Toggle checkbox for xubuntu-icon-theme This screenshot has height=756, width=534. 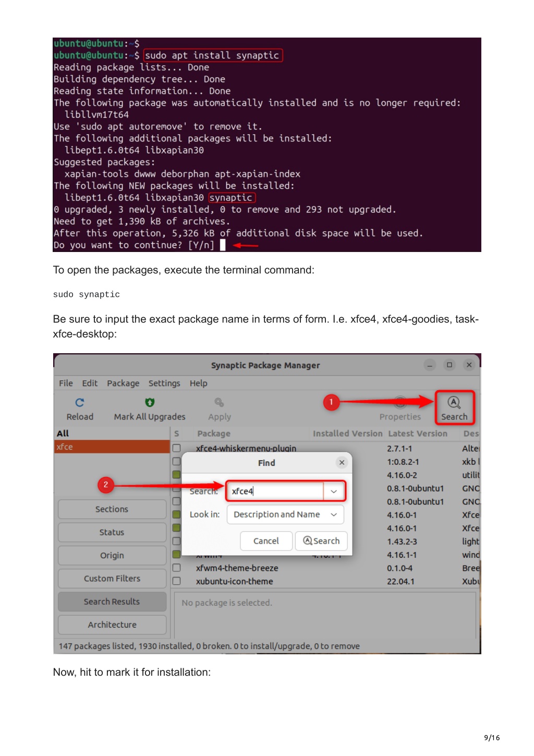click(177, 581)
